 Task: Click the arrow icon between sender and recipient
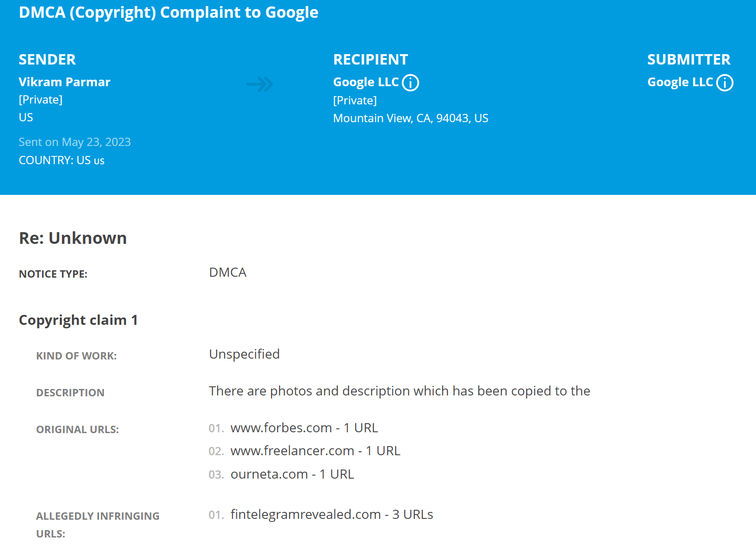coord(260,84)
